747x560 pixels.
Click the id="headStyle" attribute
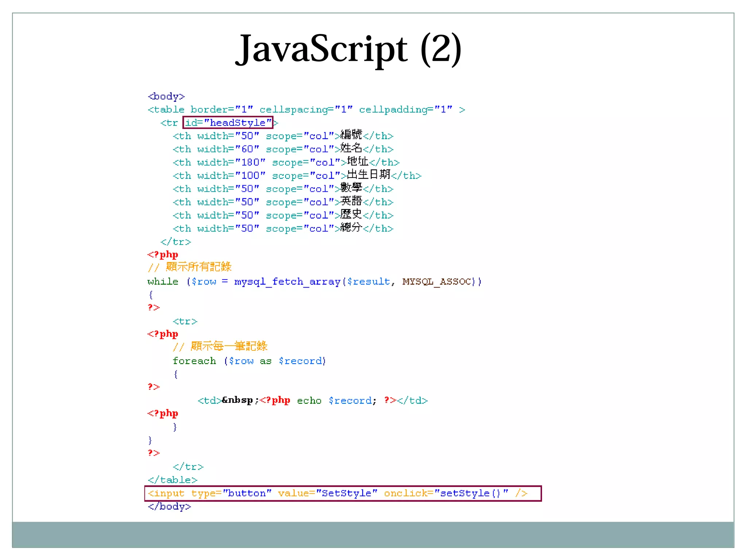(x=228, y=123)
